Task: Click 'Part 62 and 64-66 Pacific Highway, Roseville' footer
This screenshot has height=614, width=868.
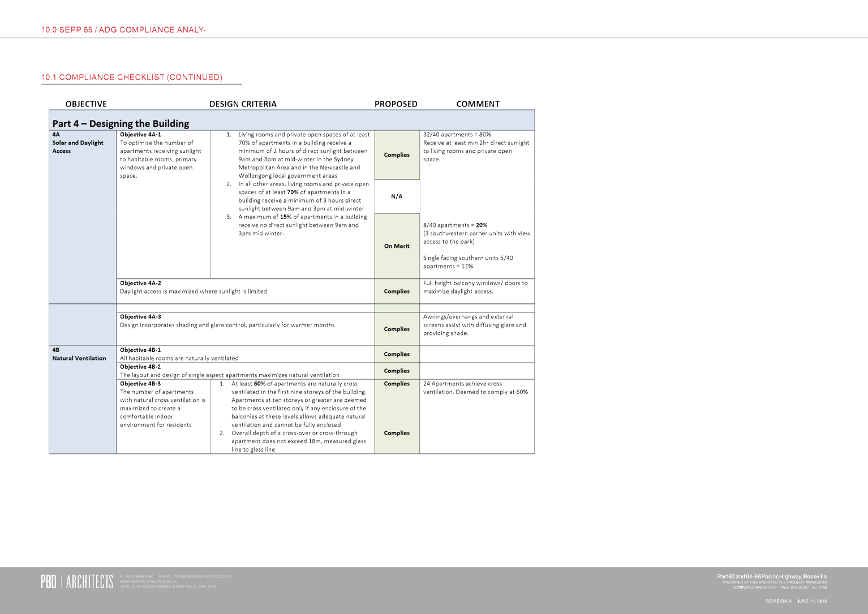Action: point(772,576)
